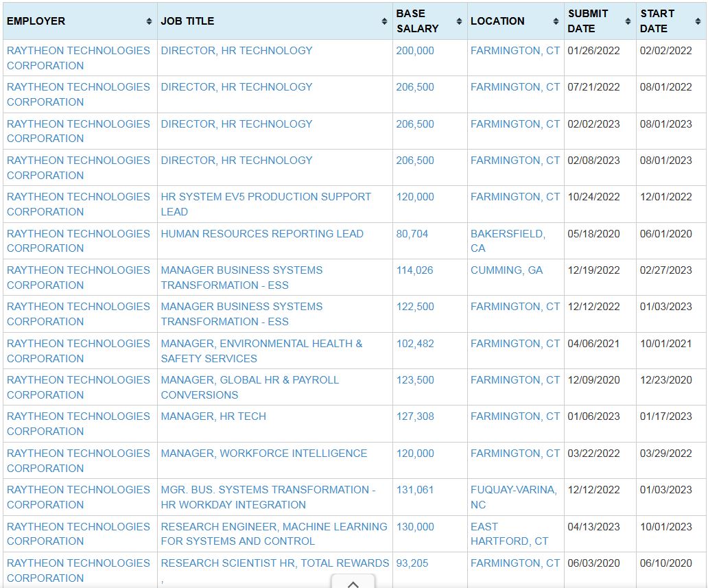Click the 127,308 base salary link
Viewport: 708px width, 588px height.
tap(415, 416)
